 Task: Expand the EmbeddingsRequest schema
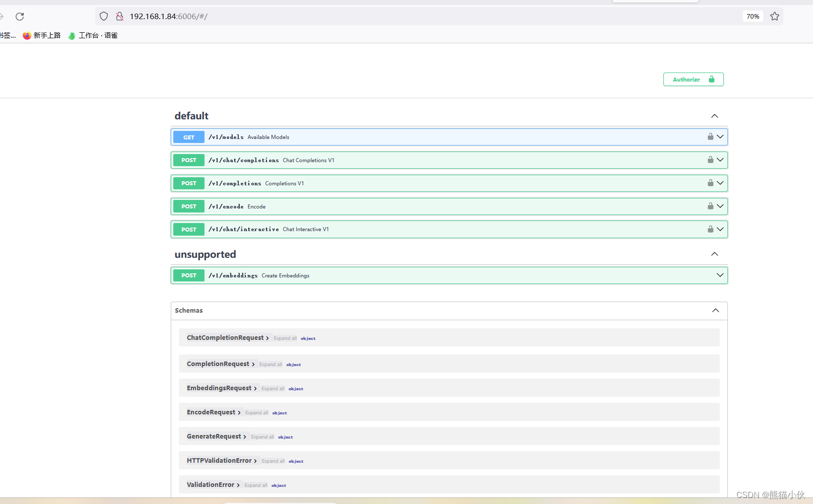pos(222,388)
